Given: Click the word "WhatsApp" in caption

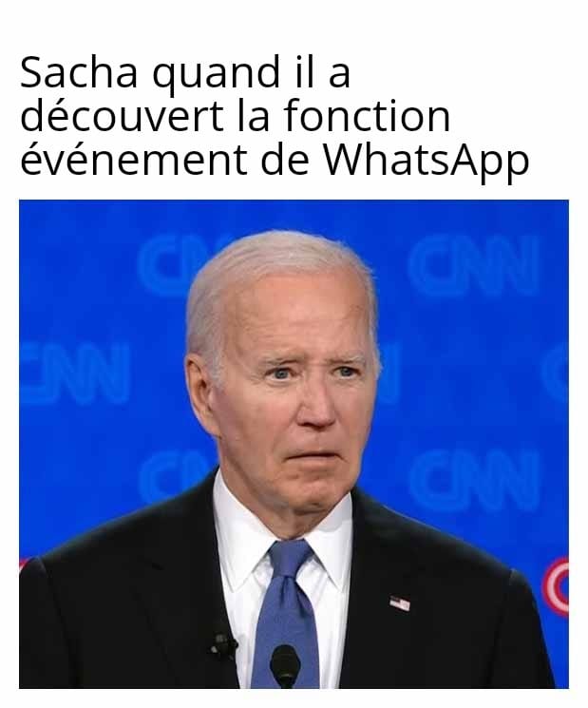Looking at the screenshot, I should click(x=426, y=160).
